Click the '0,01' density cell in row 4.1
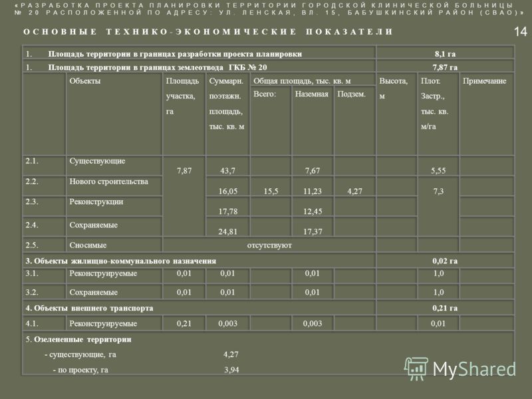The image size is (532, 399). pyautogui.click(x=438, y=324)
